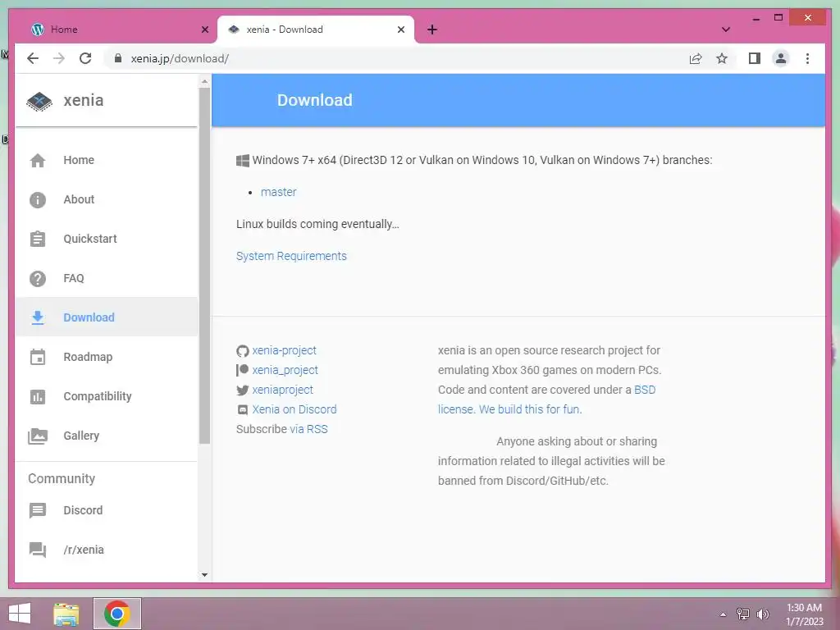This screenshot has height=630, width=840.
Task: Open the Chrome profile avatar
Action: [781, 58]
